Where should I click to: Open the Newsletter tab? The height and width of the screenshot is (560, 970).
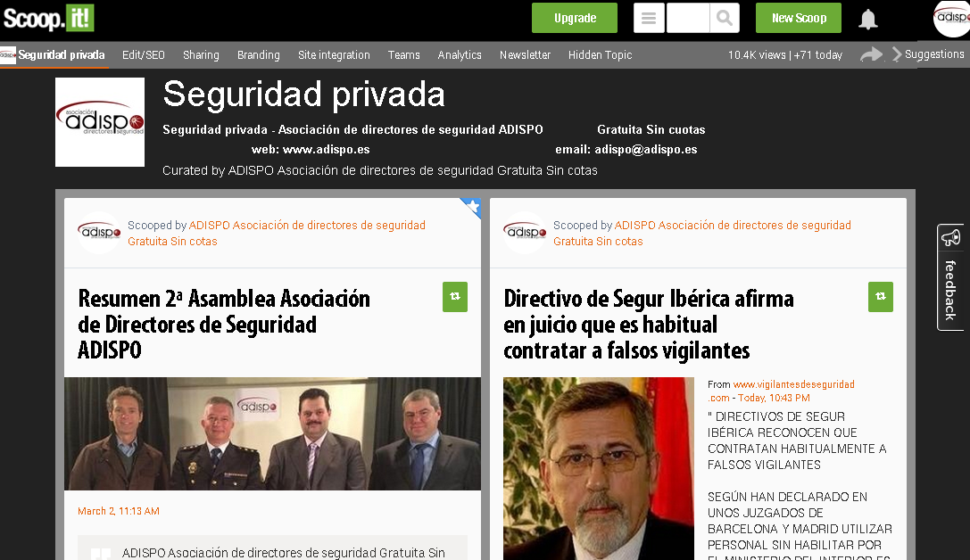coord(526,55)
